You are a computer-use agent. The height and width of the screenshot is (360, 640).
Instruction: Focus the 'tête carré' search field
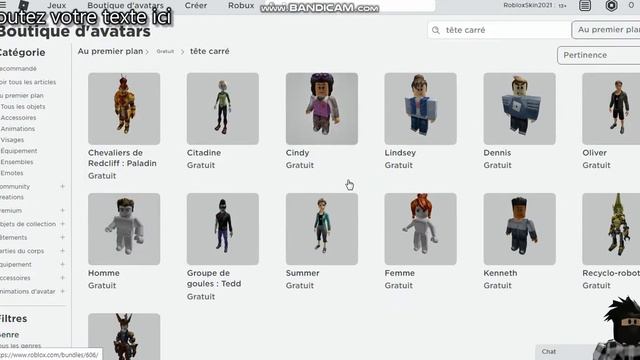(x=499, y=30)
